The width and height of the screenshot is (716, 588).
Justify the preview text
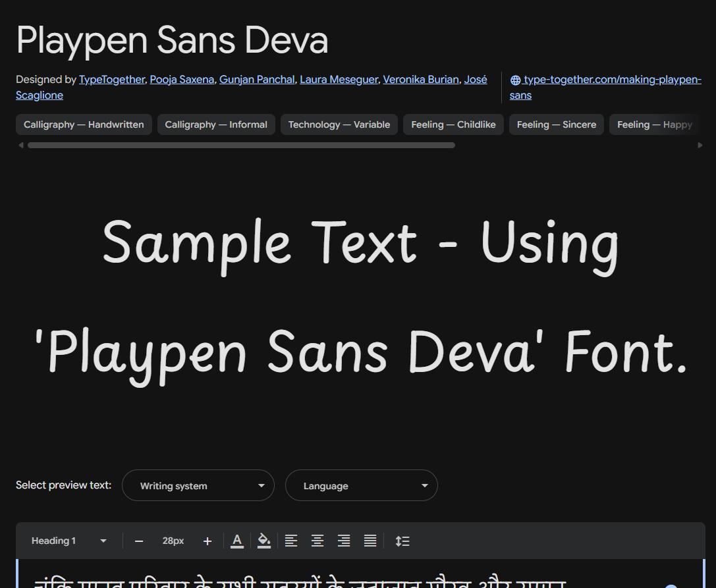[x=370, y=541]
